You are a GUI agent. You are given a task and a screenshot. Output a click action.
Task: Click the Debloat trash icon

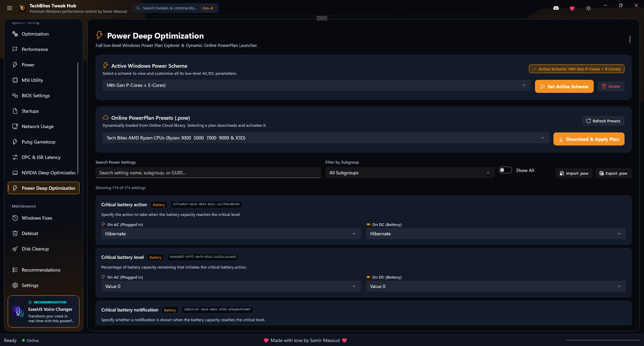[15, 233]
